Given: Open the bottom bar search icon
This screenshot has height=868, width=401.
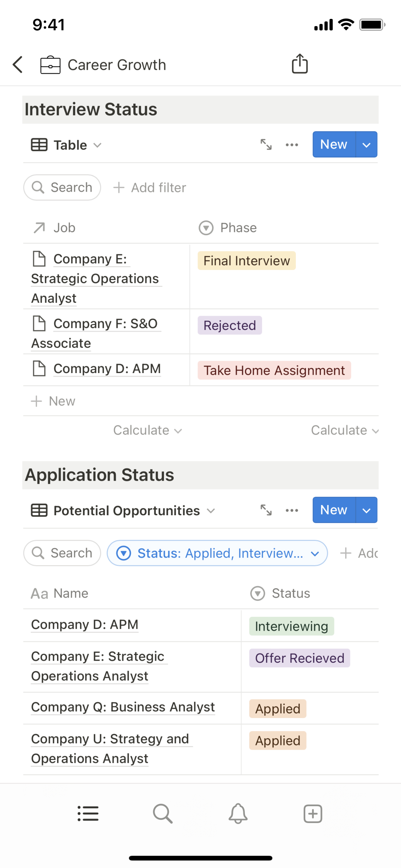Looking at the screenshot, I should (x=163, y=813).
